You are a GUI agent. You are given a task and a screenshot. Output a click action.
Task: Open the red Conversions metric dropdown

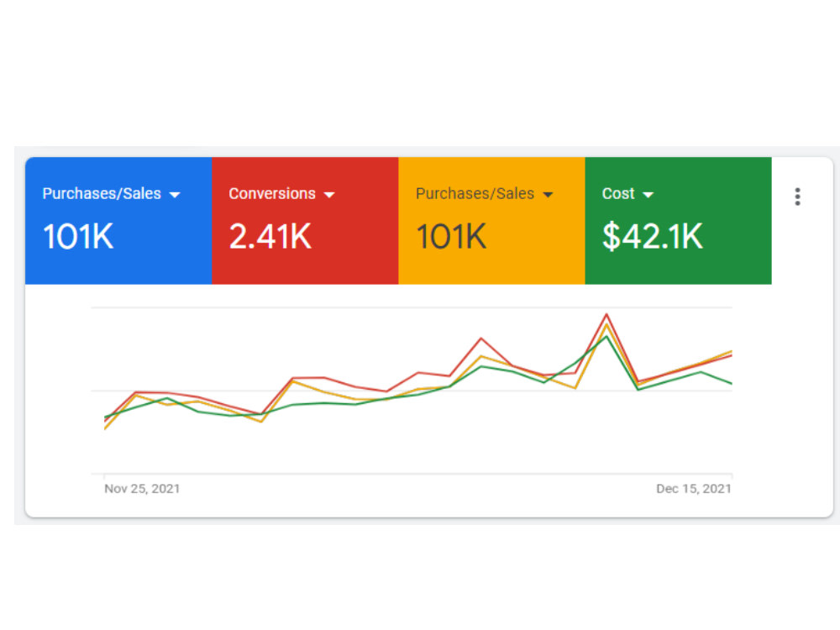click(x=329, y=195)
